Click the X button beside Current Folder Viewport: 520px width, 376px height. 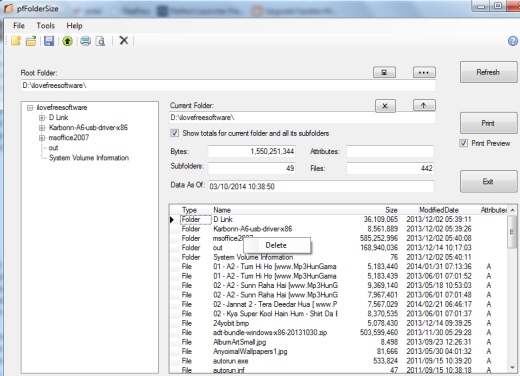pyautogui.click(x=385, y=106)
